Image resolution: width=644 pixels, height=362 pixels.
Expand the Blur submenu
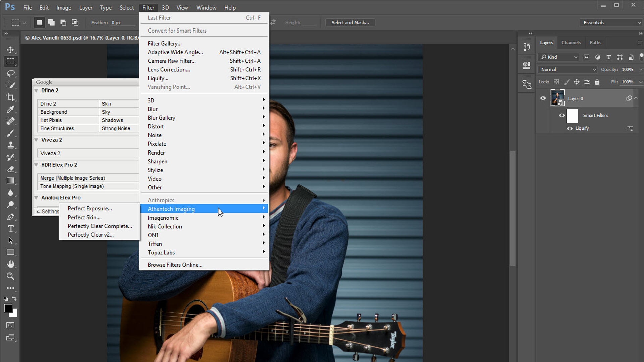(153, 109)
